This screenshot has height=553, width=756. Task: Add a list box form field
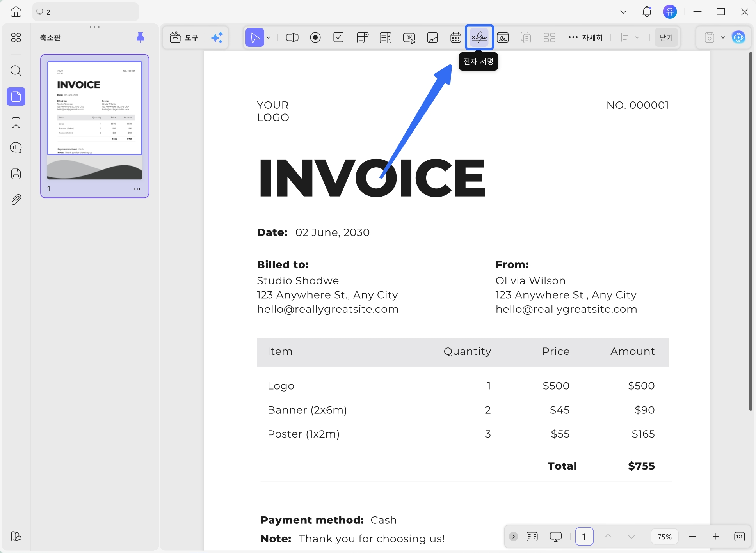[386, 37]
